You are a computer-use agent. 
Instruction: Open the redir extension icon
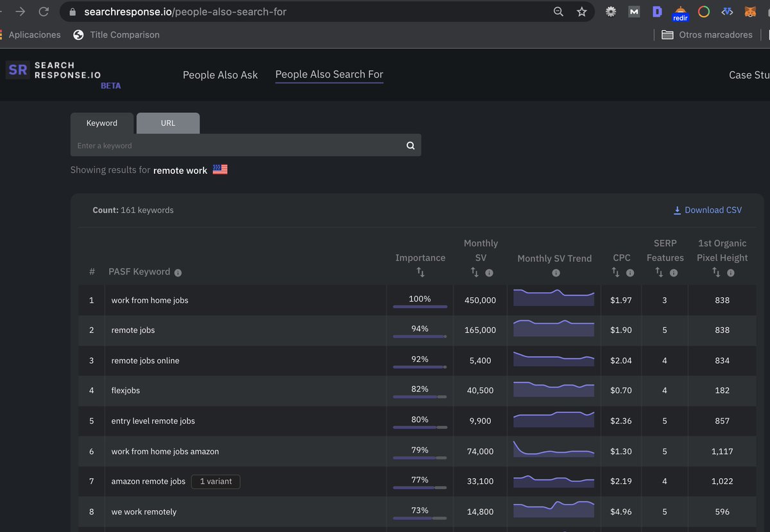coord(680,13)
